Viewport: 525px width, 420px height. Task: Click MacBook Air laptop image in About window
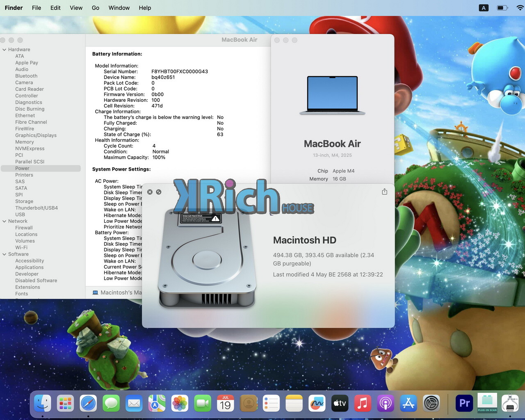point(332,95)
